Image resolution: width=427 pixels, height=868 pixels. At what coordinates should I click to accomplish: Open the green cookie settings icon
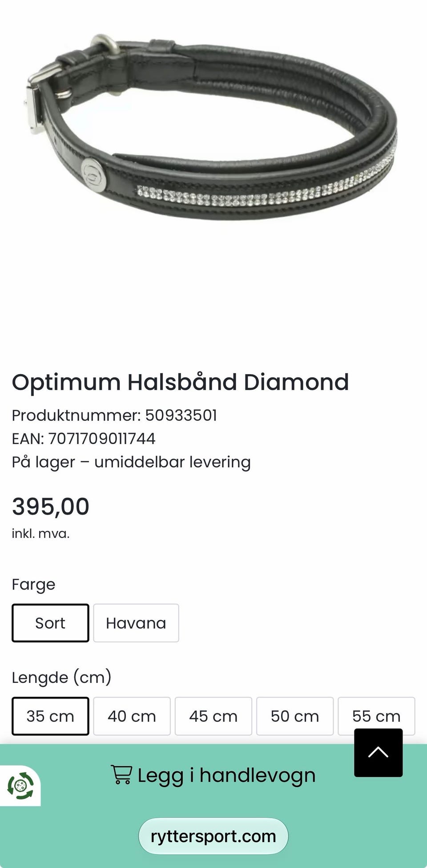tap(20, 786)
